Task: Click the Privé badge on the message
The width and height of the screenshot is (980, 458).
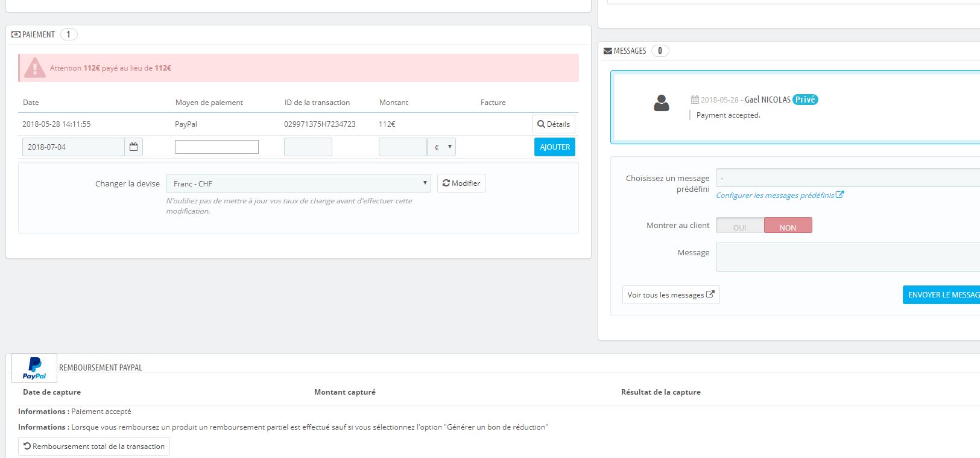Action: (805, 100)
